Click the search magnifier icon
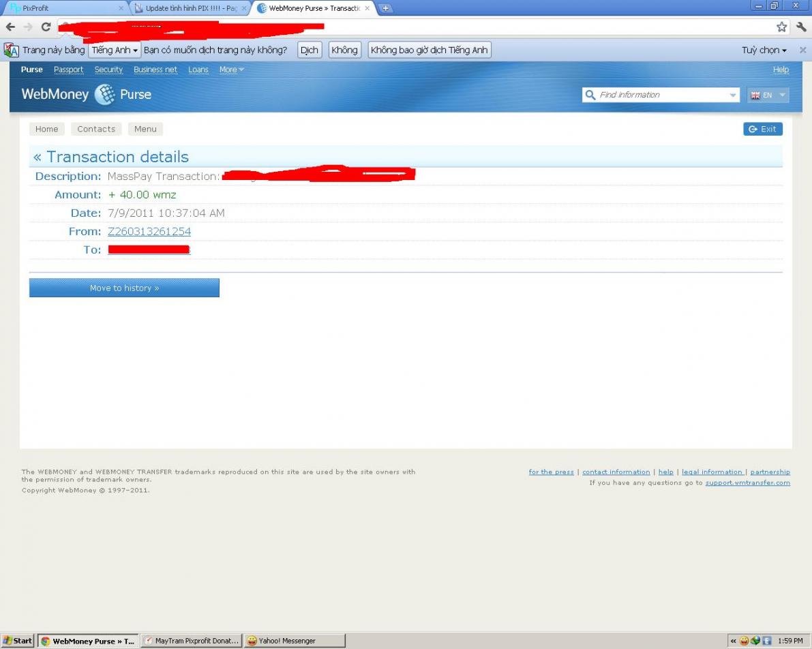This screenshot has height=649, width=812. tap(590, 95)
